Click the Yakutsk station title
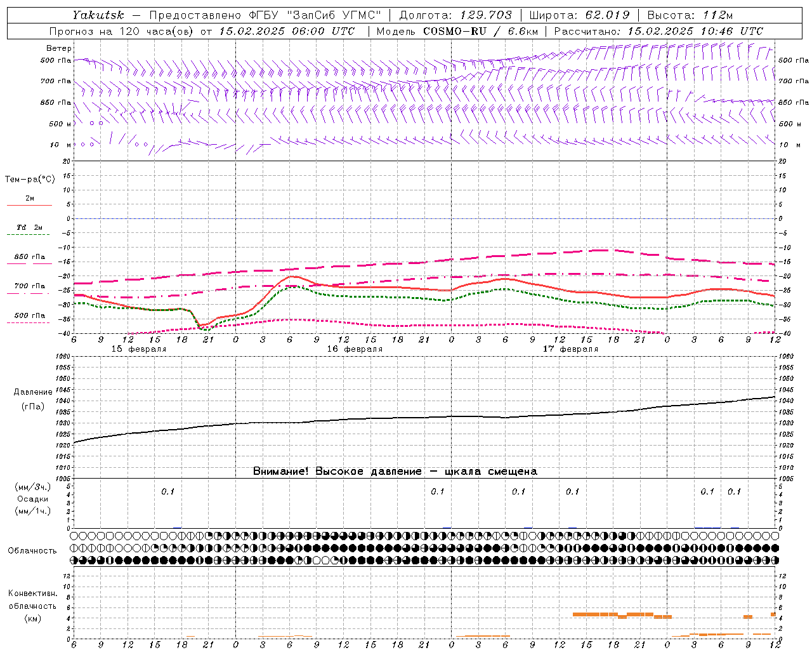This screenshot has width=812, height=650. tap(98, 15)
